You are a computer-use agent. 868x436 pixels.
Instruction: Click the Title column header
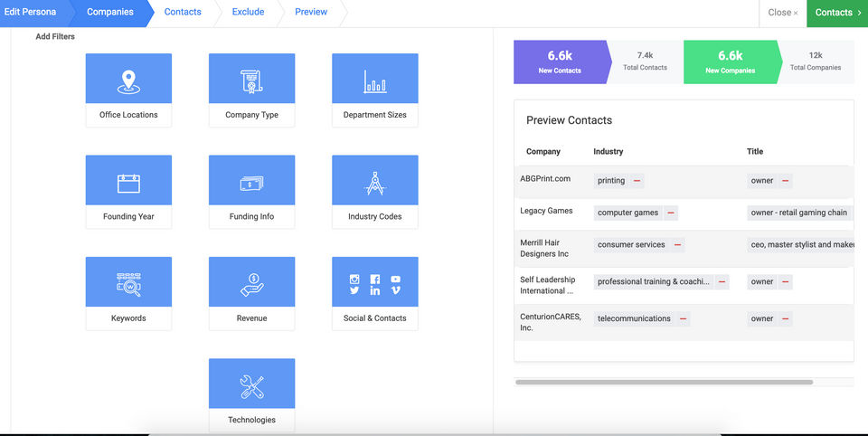coord(754,151)
